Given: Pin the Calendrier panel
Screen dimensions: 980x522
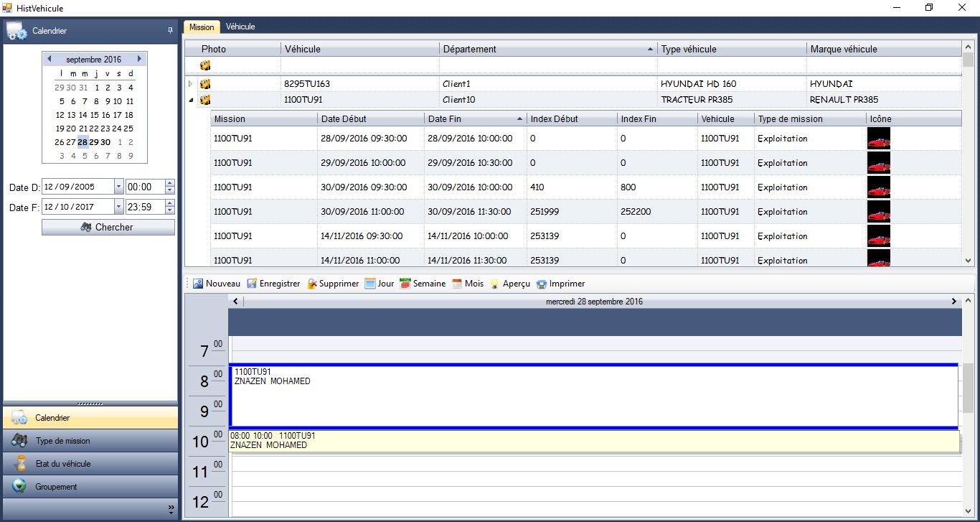Looking at the screenshot, I should click(x=170, y=31).
